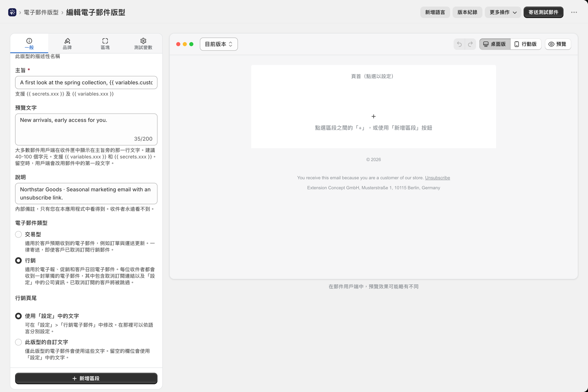Select 此版型的自訂文字 radio option
This screenshot has width=588, height=392.
(x=18, y=342)
